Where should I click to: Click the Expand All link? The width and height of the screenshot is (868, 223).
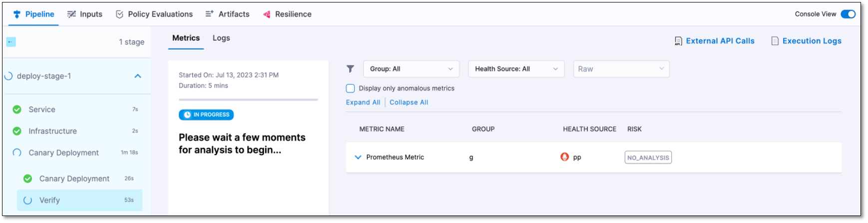pos(363,102)
